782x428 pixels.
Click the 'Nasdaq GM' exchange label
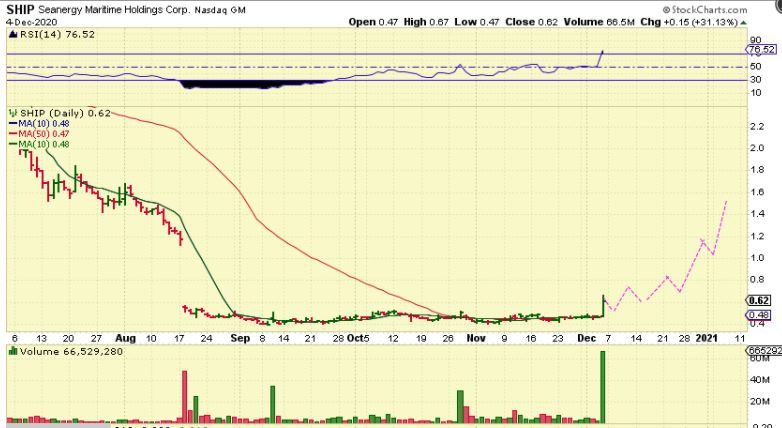tap(219, 10)
